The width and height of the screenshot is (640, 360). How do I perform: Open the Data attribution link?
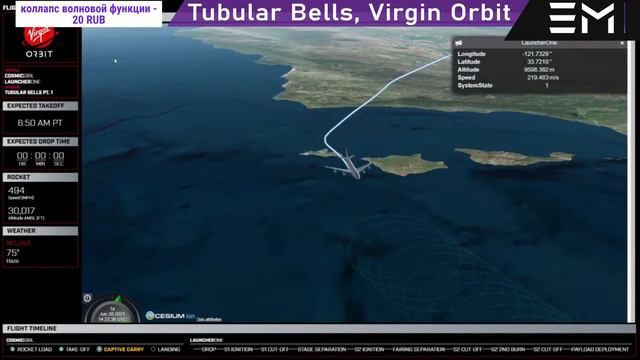209,319
